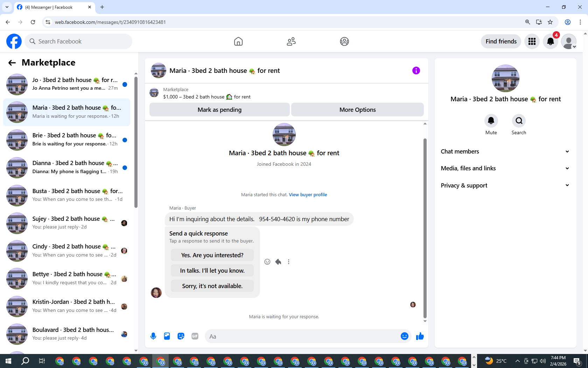Image resolution: width=588 pixels, height=368 pixels.
Task: Open the Friends icon in top navigation
Action: click(291, 41)
